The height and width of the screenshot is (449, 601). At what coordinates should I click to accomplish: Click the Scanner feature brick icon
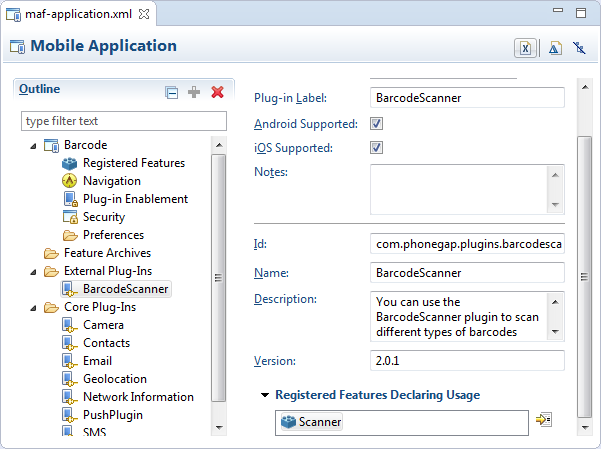[288, 422]
